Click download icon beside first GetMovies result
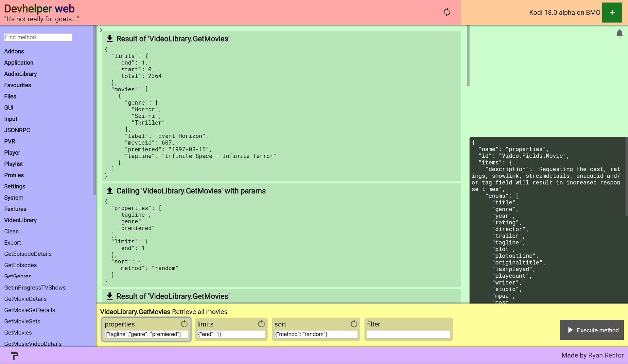The image size is (628, 364). [110, 39]
